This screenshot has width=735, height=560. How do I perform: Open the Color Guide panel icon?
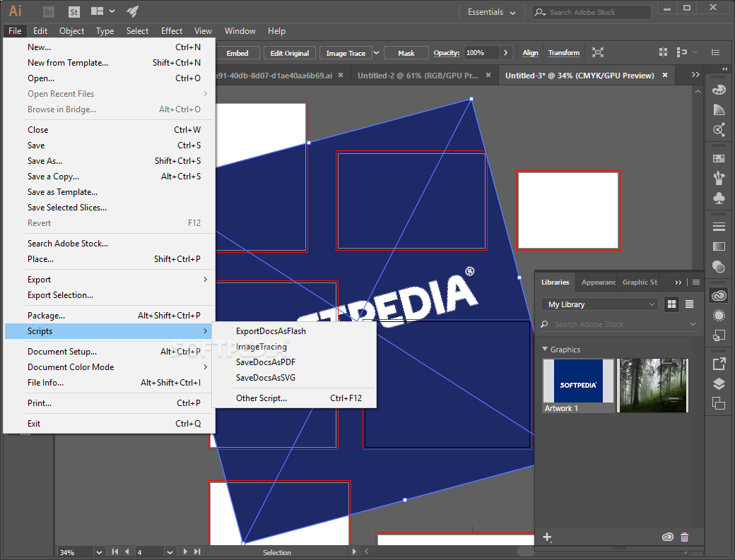719,110
